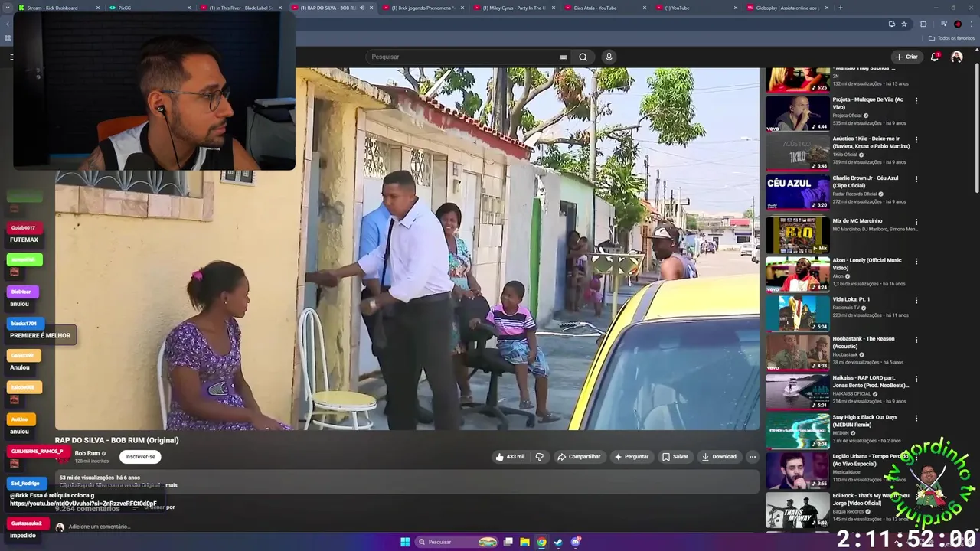Image resolution: width=980 pixels, height=551 pixels.
Task: Open Projota - Muleque de Vila thumbnail
Action: point(797,113)
